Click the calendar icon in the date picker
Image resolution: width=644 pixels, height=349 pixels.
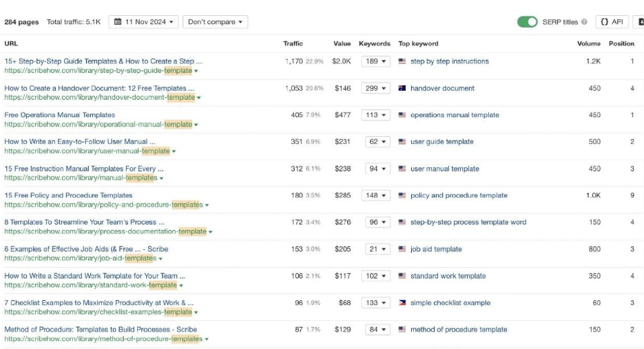118,22
